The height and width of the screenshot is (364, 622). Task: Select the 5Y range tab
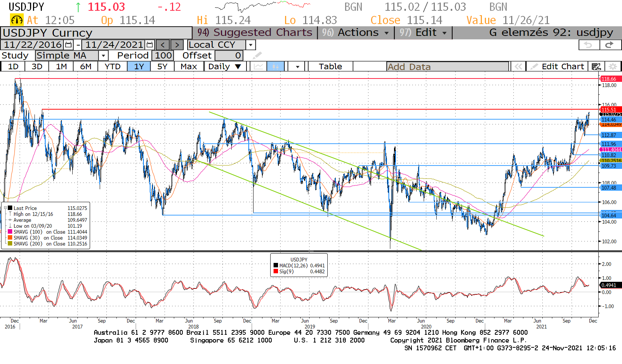(x=162, y=67)
